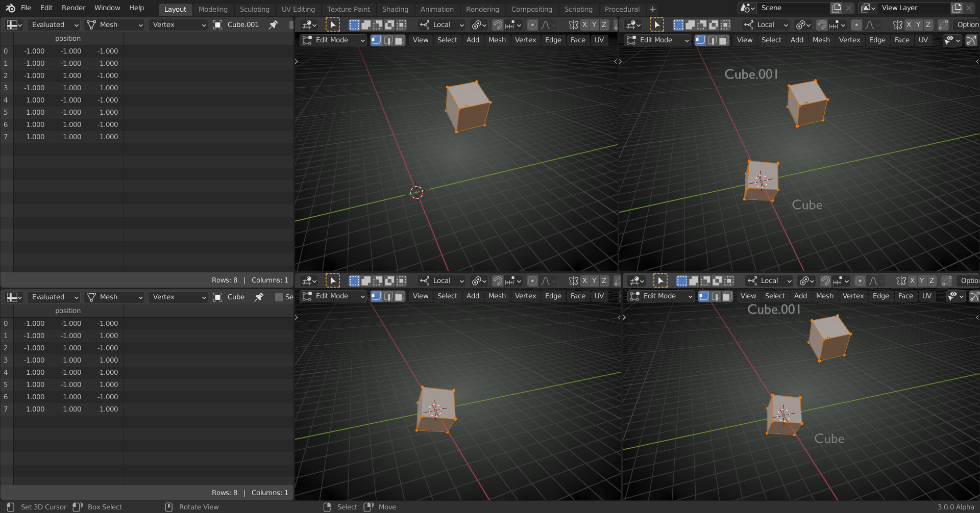Viewport: 980px width, 513px height.
Task: Click the position column header in the top spreadsheet
Action: point(68,38)
